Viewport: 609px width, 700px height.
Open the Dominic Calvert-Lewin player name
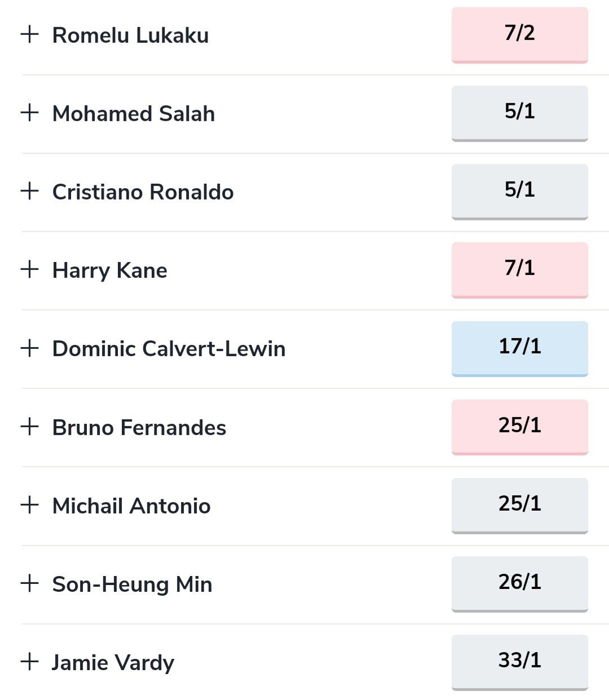tap(169, 349)
